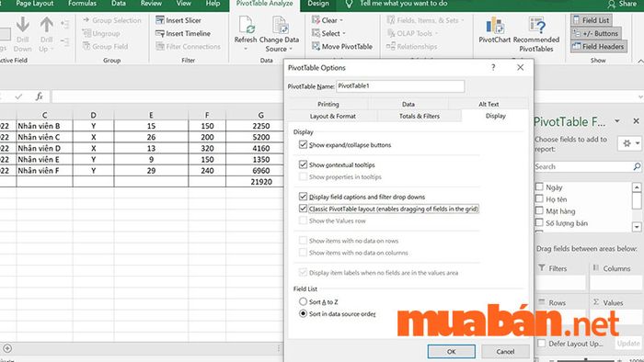Viewport: 644px width, 362px height.
Task: Insert a PivotChart
Action: coord(495,30)
